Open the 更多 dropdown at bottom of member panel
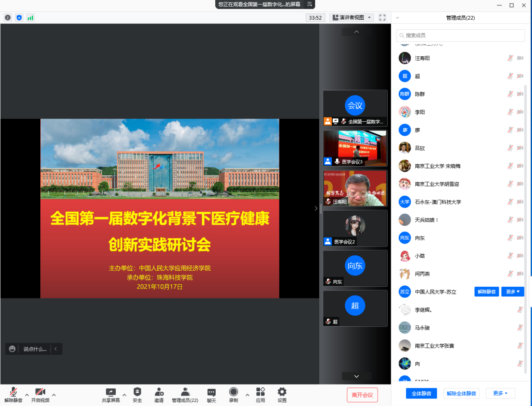The width and height of the screenshot is (532, 406). click(x=500, y=393)
